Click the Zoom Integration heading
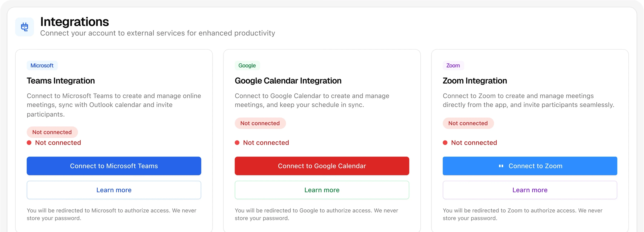Viewport: 644px width, 232px height. pyautogui.click(x=475, y=81)
